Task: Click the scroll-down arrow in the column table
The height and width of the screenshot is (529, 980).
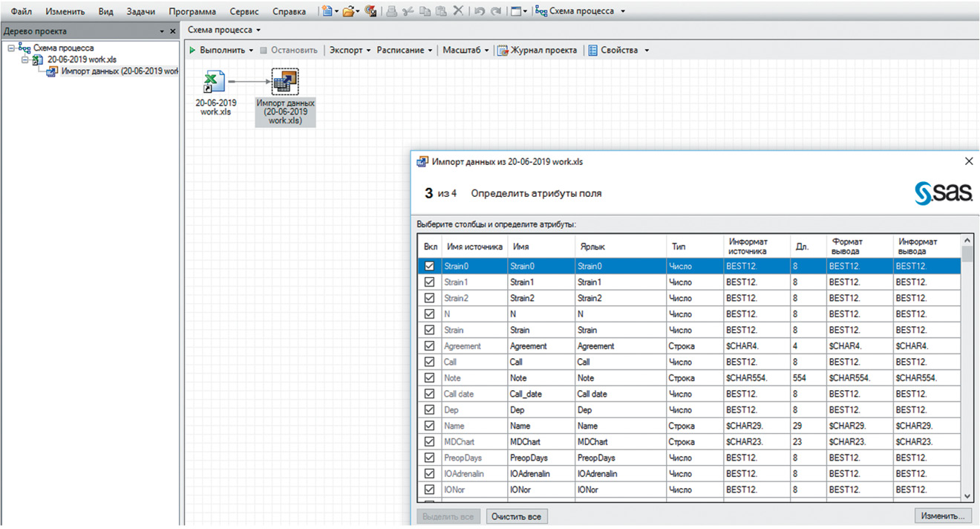Action: 967,496
